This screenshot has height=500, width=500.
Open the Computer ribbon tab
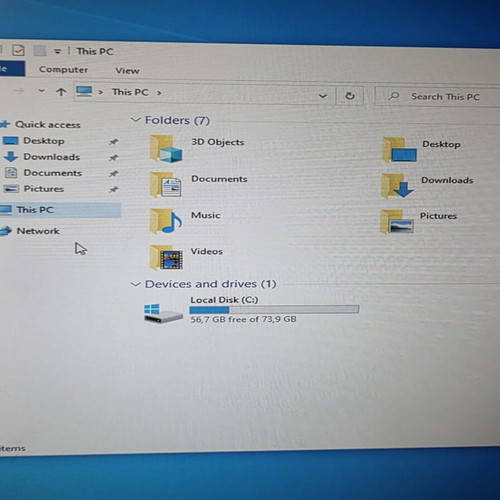coord(63,69)
